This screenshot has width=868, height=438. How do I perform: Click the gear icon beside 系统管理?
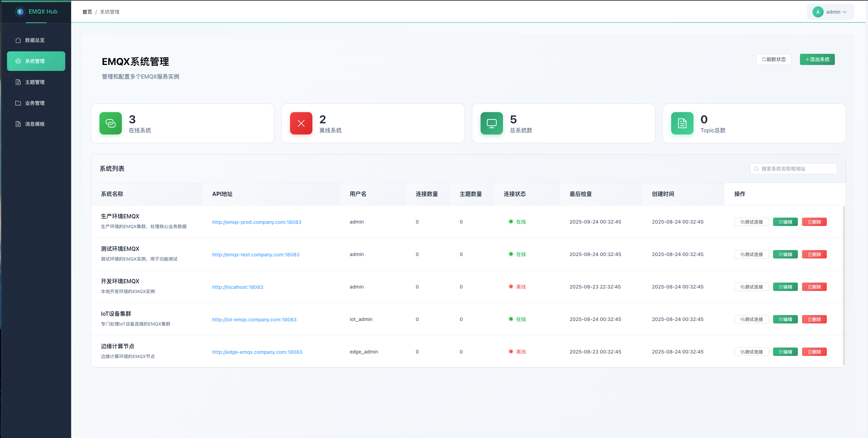18,61
